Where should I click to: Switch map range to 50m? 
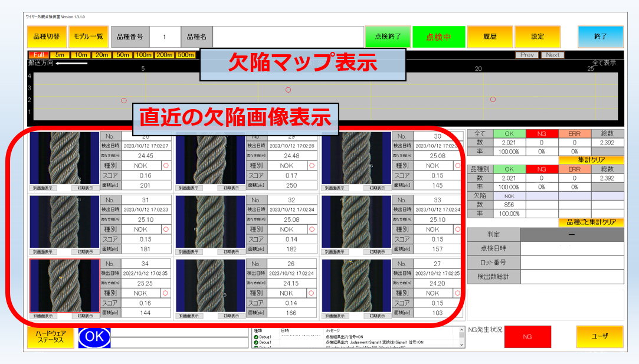pyautogui.click(x=123, y=55)
